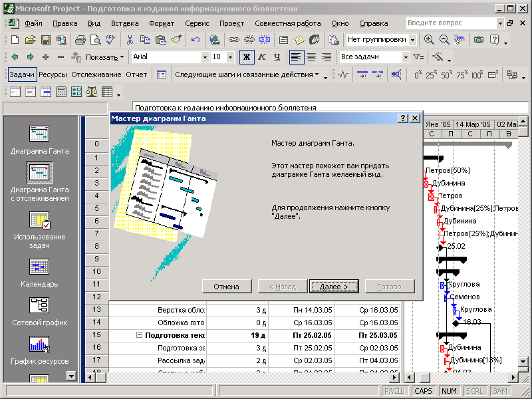Click Отмена to cancel the wizard
The image size is (532, 399).
click(x=227, y=287)
